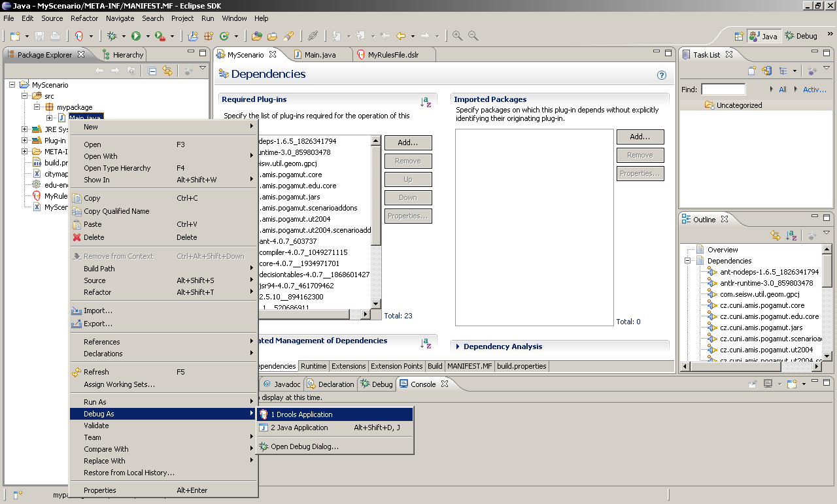Screen dimensions: 837x504
Task: Click the New wizard toolbar icon
Action: coord(14,36)
